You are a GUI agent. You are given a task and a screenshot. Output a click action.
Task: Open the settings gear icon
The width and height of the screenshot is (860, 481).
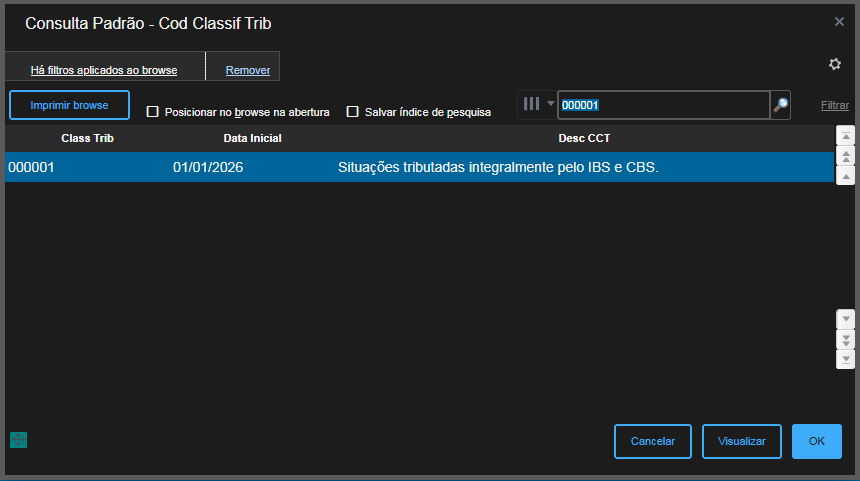(835, 64)
